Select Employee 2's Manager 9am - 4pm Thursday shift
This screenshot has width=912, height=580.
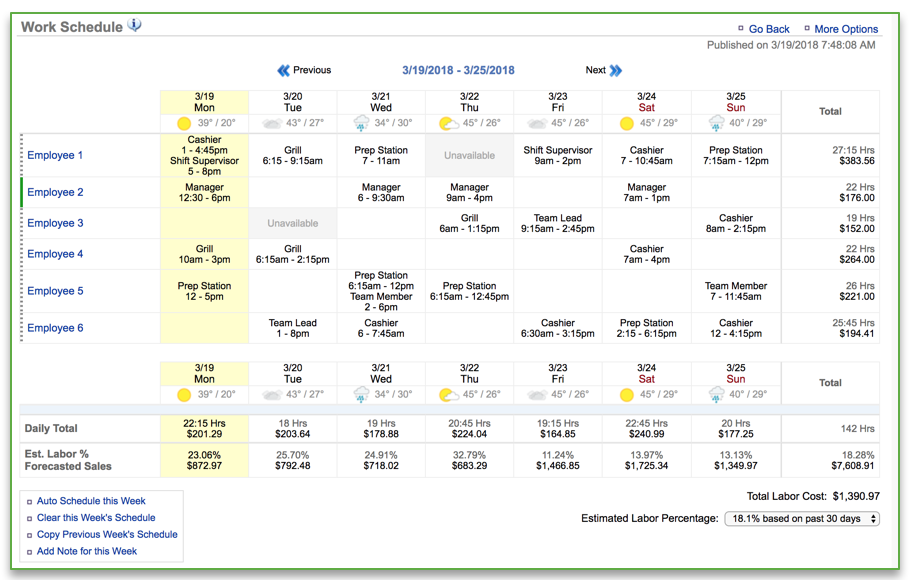pos(469,193)
